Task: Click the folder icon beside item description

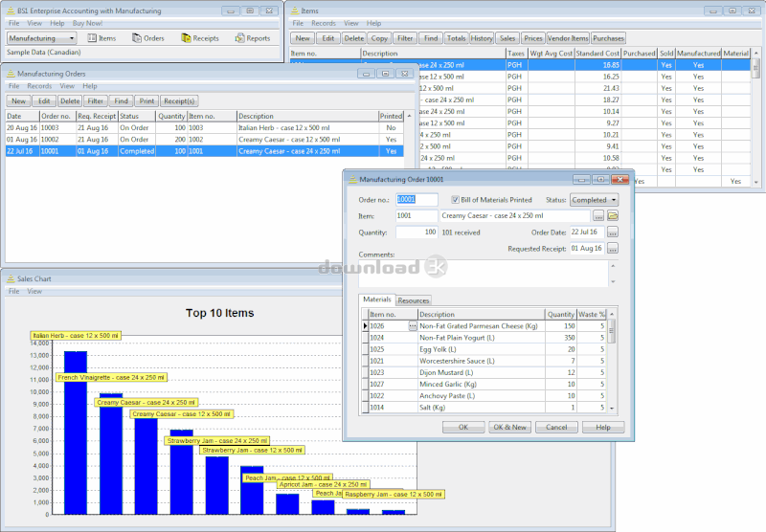Action: tap(613, 216)
